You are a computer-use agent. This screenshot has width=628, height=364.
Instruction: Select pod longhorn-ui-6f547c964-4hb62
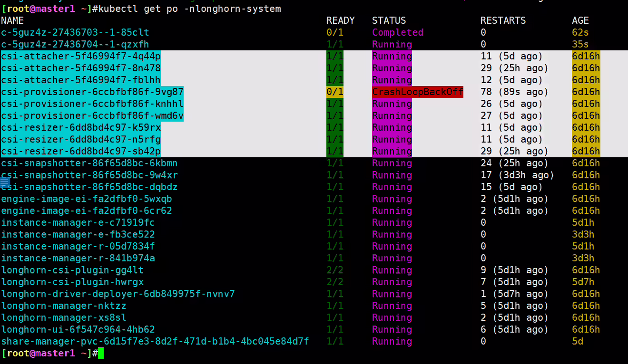[x=78, y=329]
